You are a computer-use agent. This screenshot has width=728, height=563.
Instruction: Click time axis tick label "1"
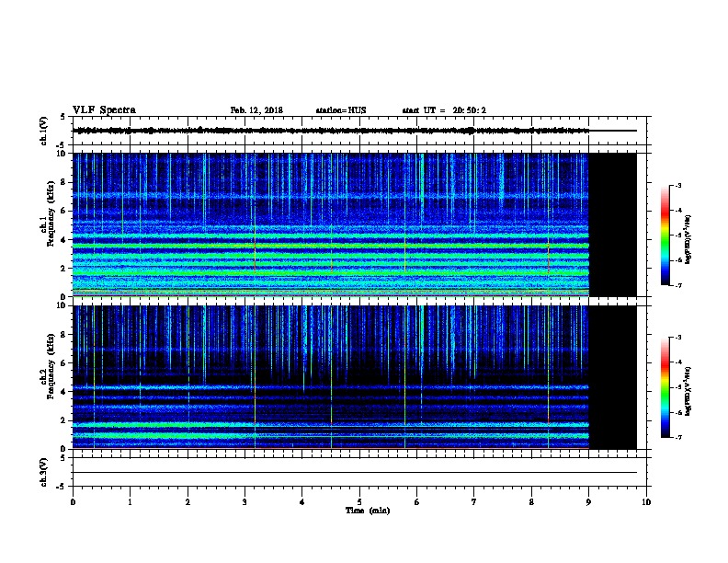click(130, 501)
